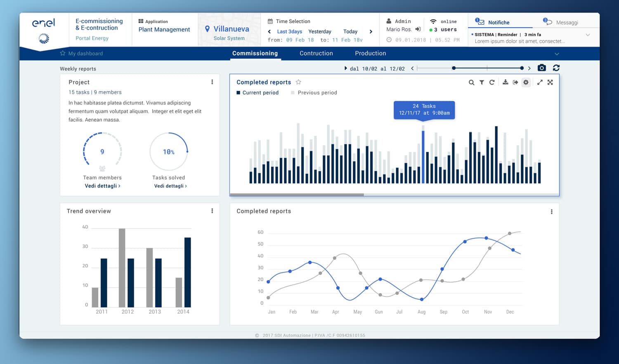The height and width of the screenshot is (364, 619).
Task: Switch to the Commissioning tab
Action: coord(255,53)
